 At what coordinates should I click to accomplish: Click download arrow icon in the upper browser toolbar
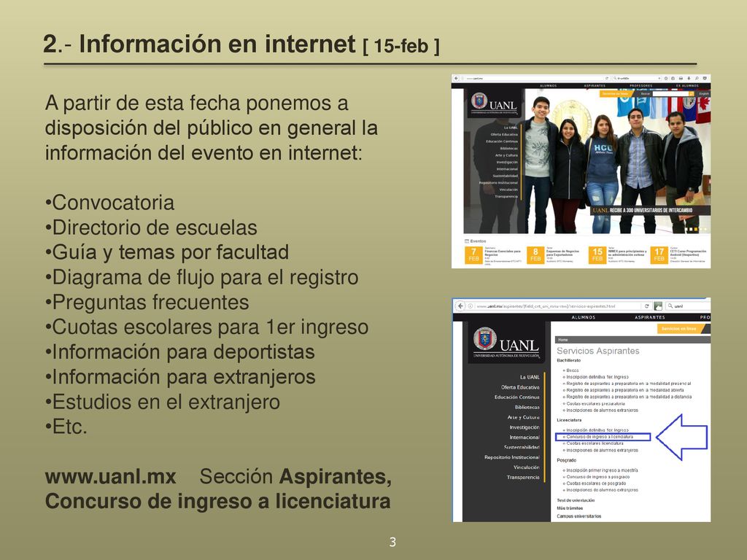pyautogui.click(x=689, y=79)
